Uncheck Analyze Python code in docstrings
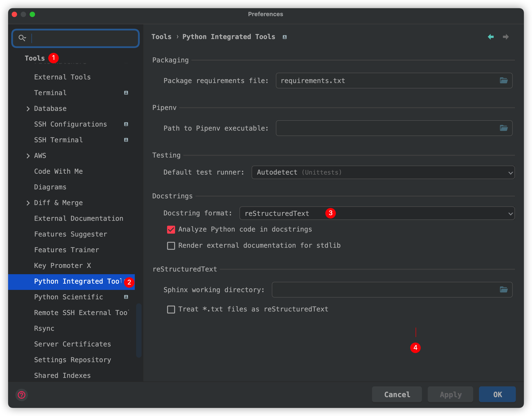Image resolution: width=532 pixels, height=416 pixels. [x=171, y=230]
